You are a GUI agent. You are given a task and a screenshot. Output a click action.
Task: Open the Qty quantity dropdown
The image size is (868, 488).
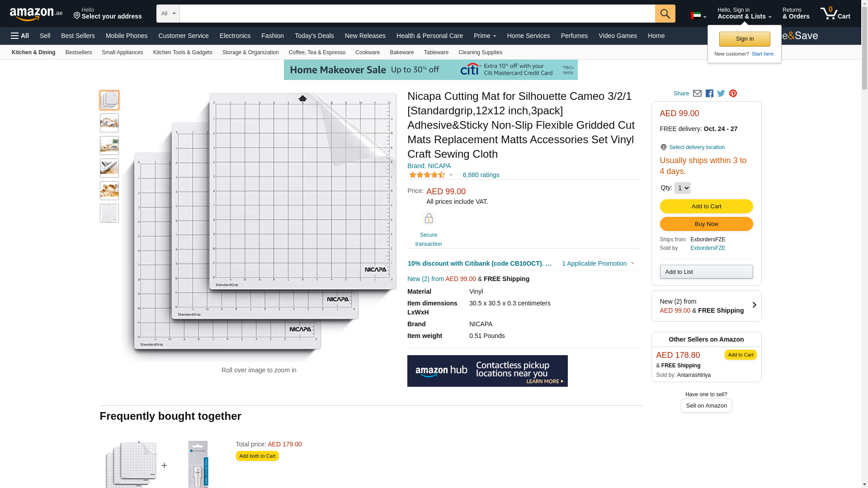coord(682,188)
